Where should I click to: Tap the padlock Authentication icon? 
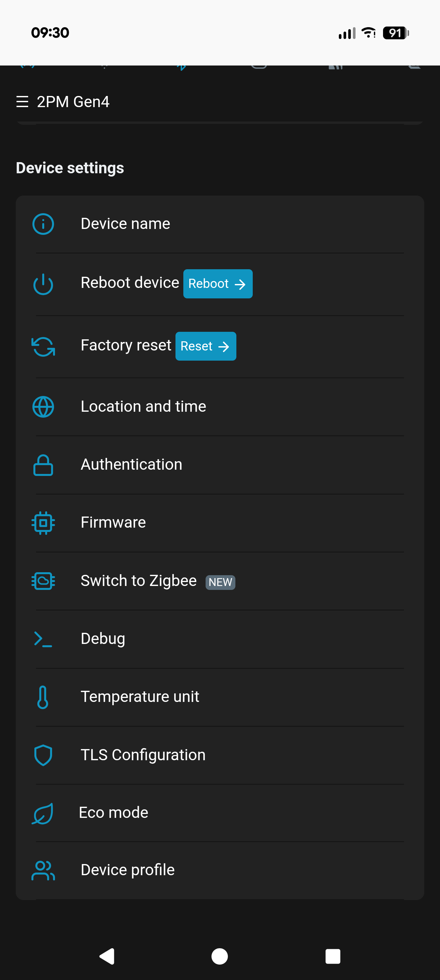(43, 465)
